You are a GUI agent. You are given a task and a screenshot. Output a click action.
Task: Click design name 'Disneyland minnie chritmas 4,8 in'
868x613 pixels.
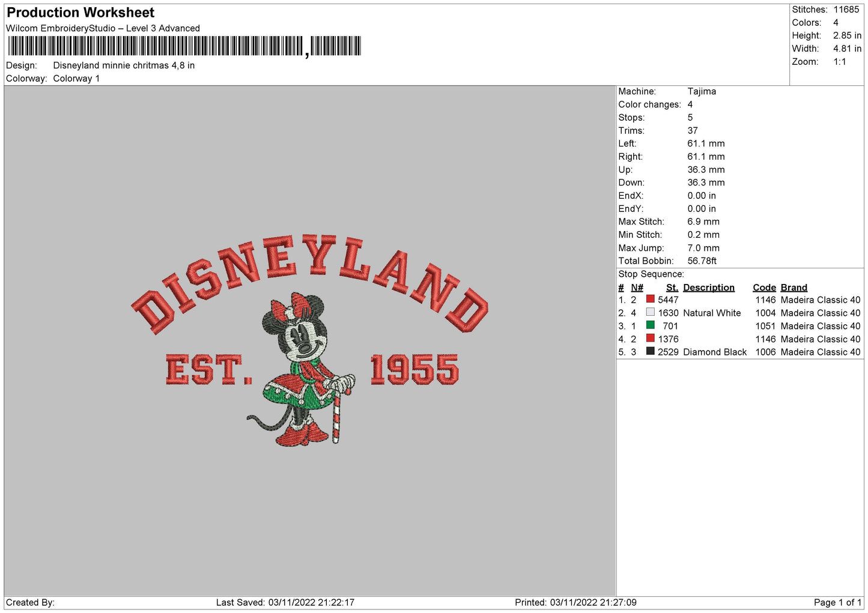tap(124, 65)
